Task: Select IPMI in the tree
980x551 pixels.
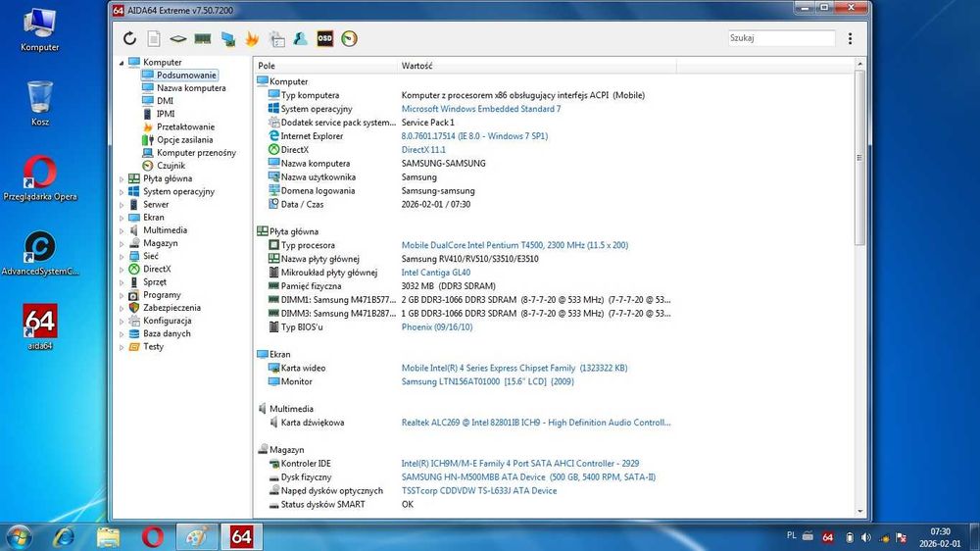Action: (165, 114)
